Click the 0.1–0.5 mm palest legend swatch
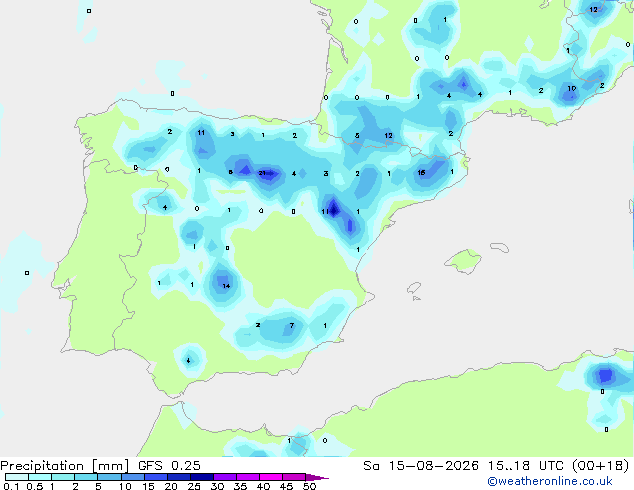This screenshot has height=490, width=634. point(17,477)
